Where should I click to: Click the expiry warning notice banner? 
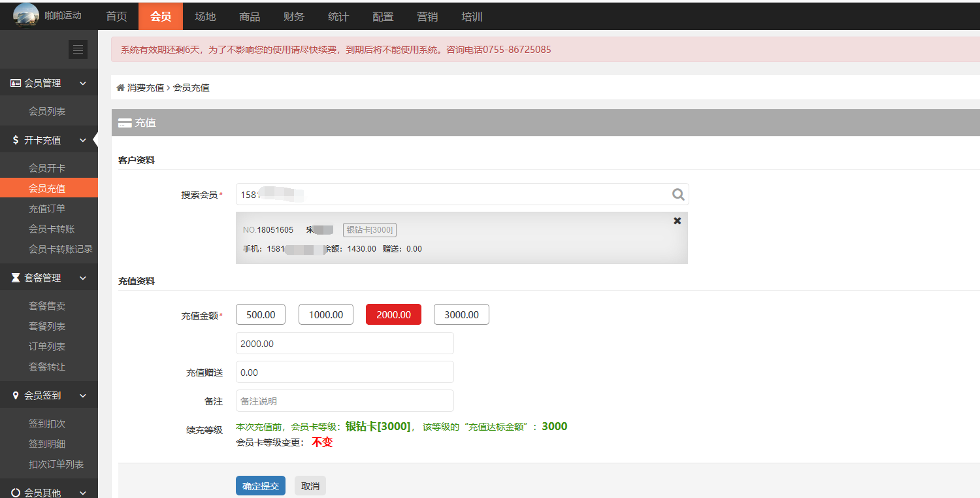(546, 50)
